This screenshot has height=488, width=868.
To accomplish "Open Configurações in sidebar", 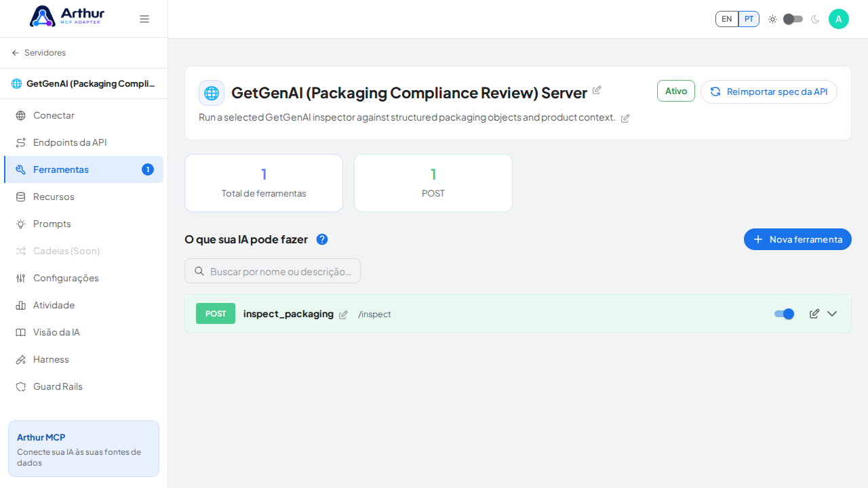I will pos(83,278).
